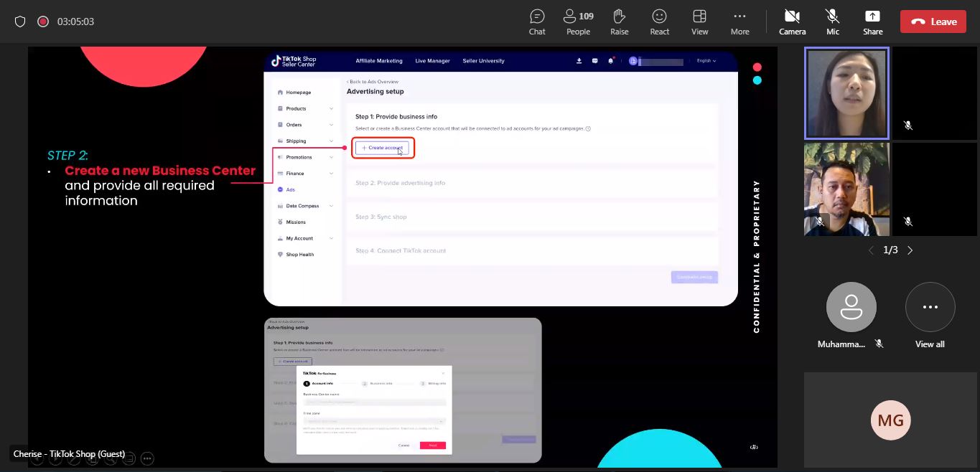The width and height of the screenshot is (980, 472).
Task: Open the React emoji menu
Action: (659, 22)
